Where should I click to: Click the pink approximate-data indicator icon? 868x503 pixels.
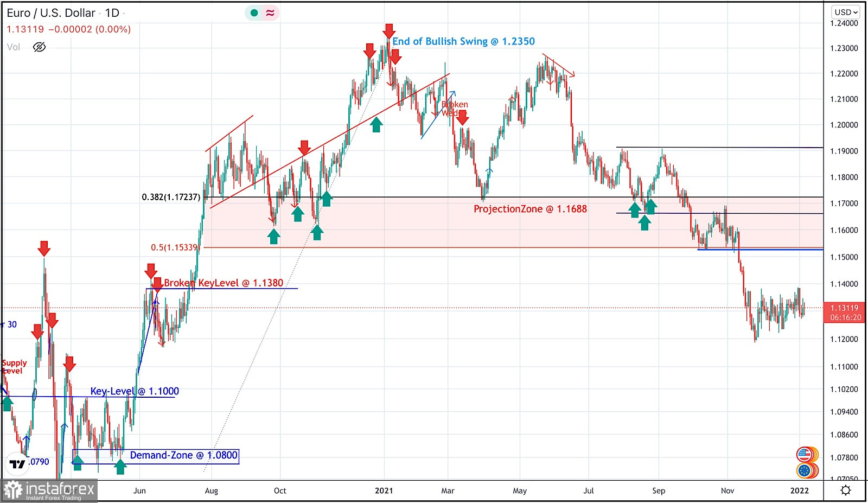coord(270,13)
